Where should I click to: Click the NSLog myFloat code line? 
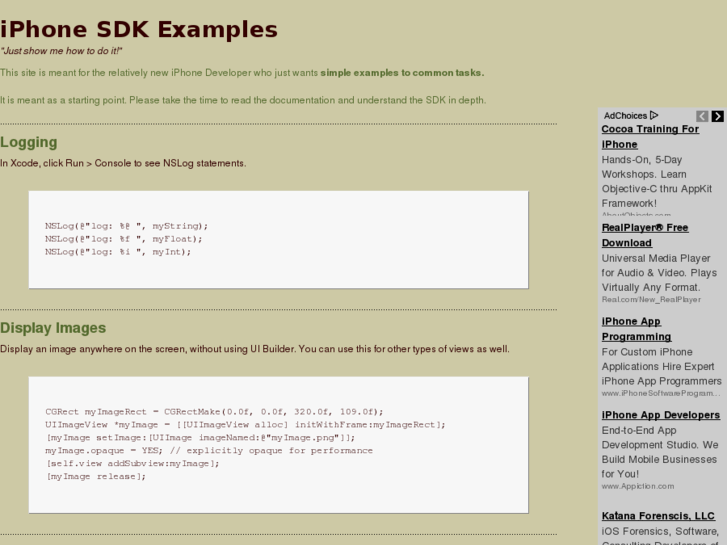pyautogui.click(x=124, y=239)
